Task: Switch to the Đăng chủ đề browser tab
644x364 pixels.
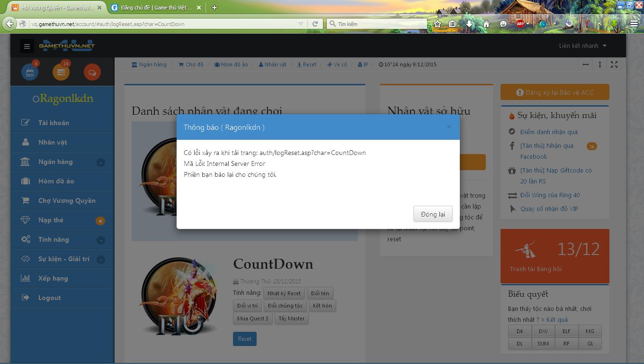Action: (157, 8)
